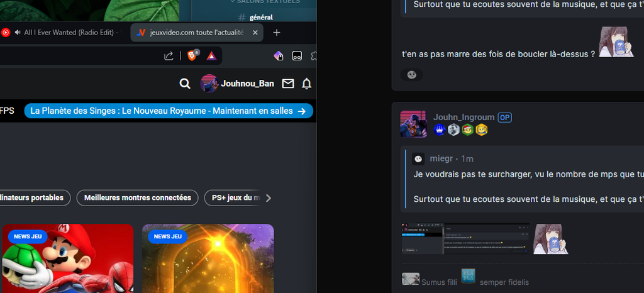Open Brave Shields lion icon
The width and height of the screenshot is (644, 293).
(x=192, y=55)
